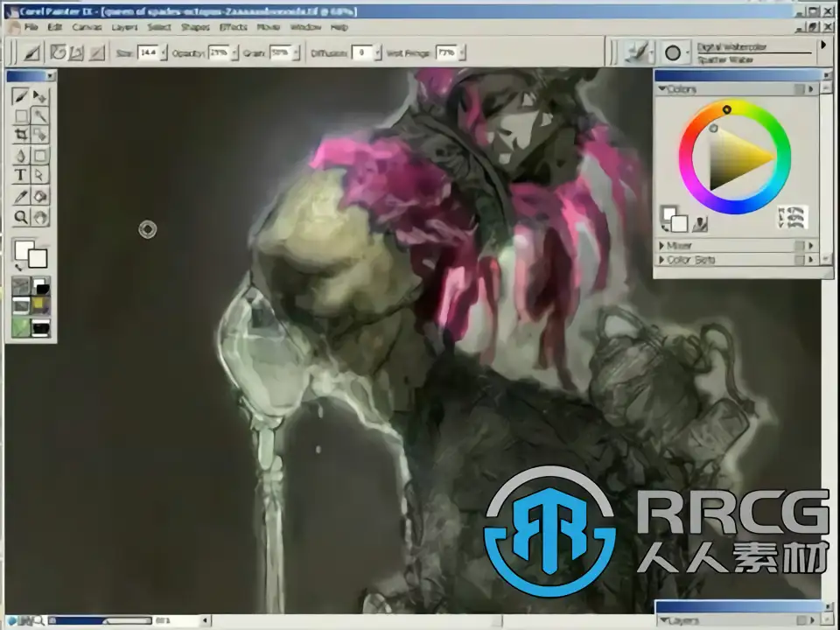Click the Colors palette HSV/RGB readout
Viewport: 840px width, 630px height.
791,218
